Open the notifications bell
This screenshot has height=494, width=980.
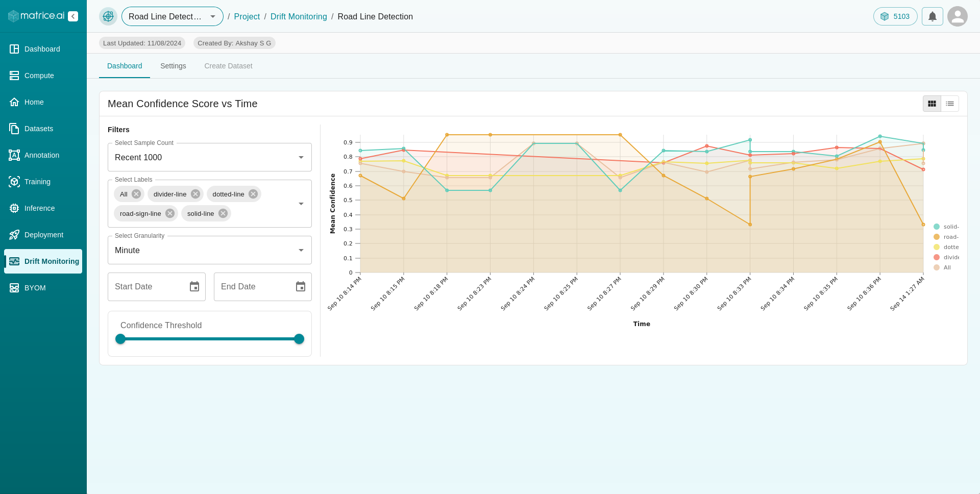(x=933, y=16)
